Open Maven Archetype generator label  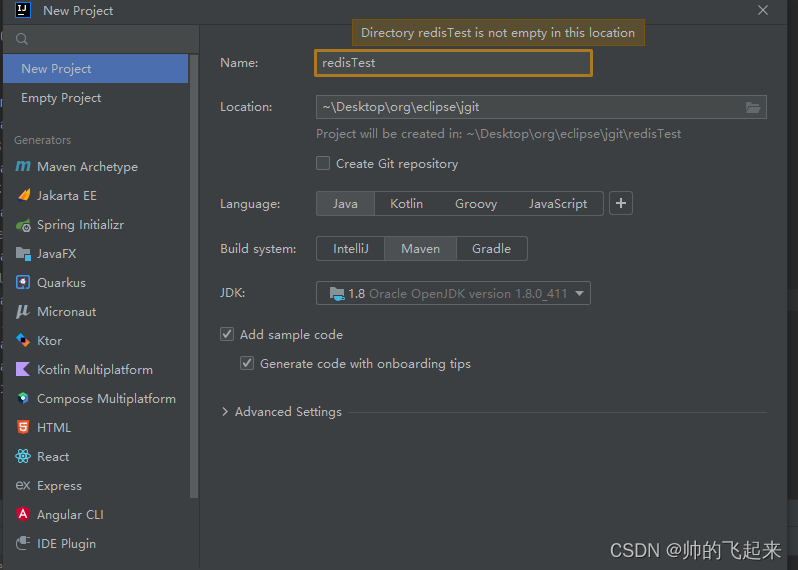tap(88, 167)
